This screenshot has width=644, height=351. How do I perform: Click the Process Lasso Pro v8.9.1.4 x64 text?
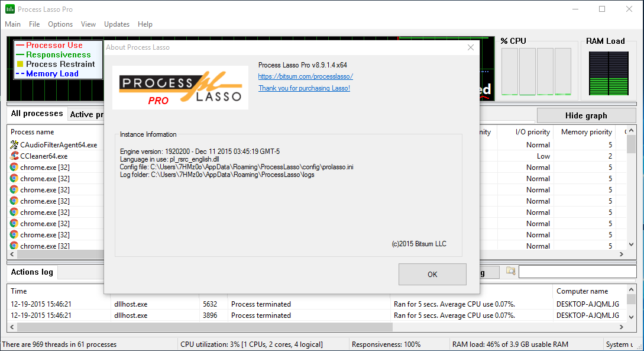(303, 65)
